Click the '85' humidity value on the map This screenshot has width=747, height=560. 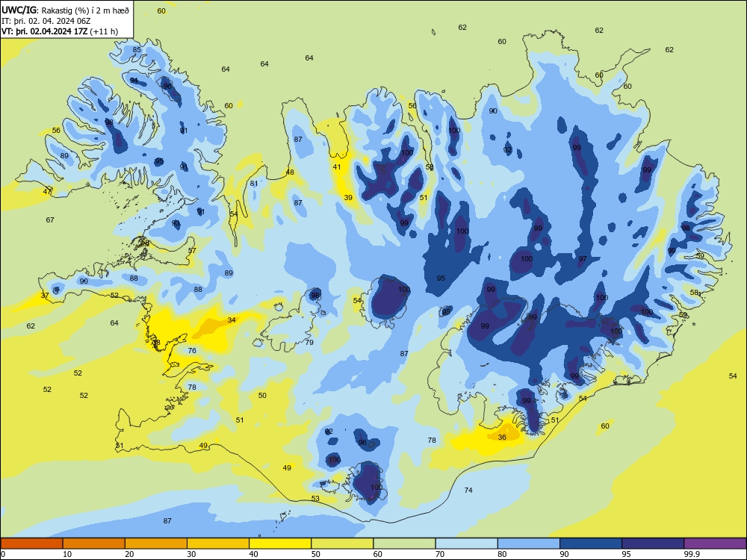137,50
